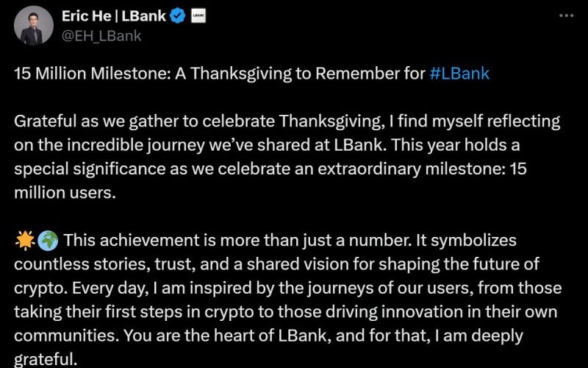
Task: Click the blue verified checkmark badge
Action: pyautogui.click(x=177, y=15)
